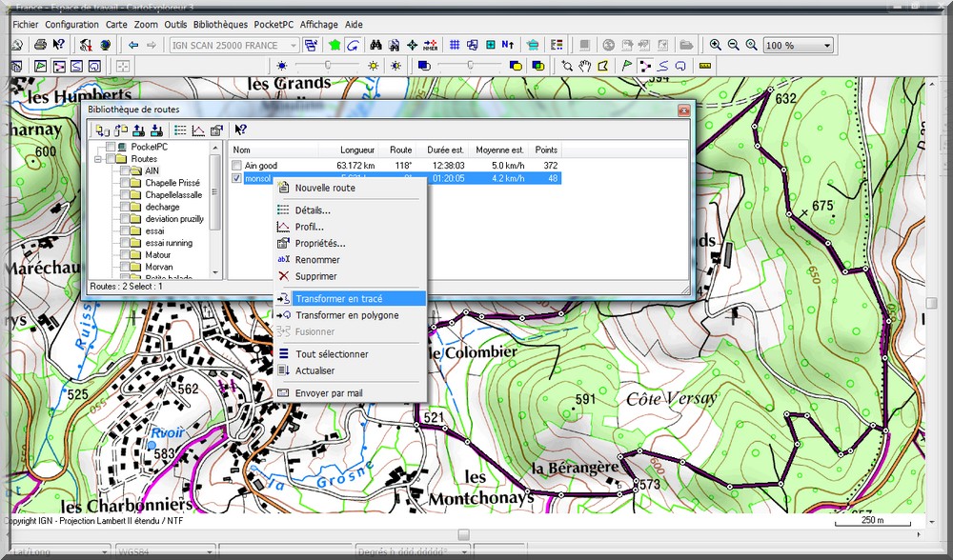This screenshot has height=560, width=953.
Task: Choose 'Profil...' from context menu
Action: coord(350,228)
